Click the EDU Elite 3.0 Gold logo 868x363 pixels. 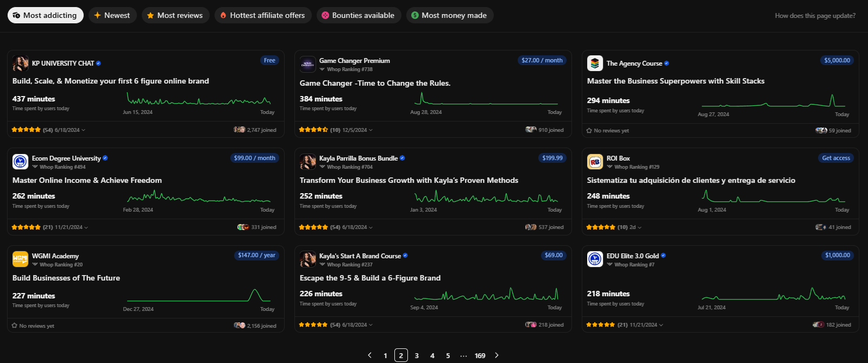tap(595, 259)
